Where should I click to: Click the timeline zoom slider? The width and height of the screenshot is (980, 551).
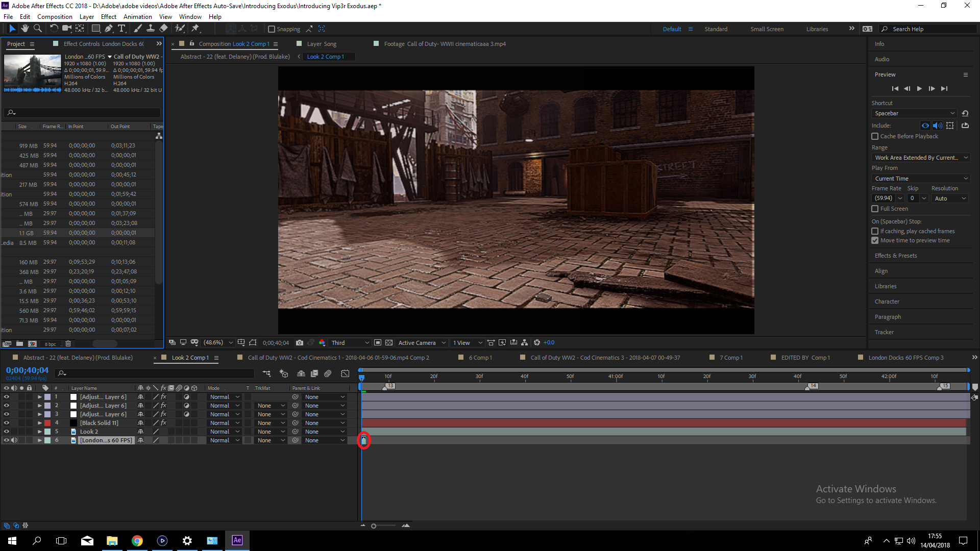(374, 526)
